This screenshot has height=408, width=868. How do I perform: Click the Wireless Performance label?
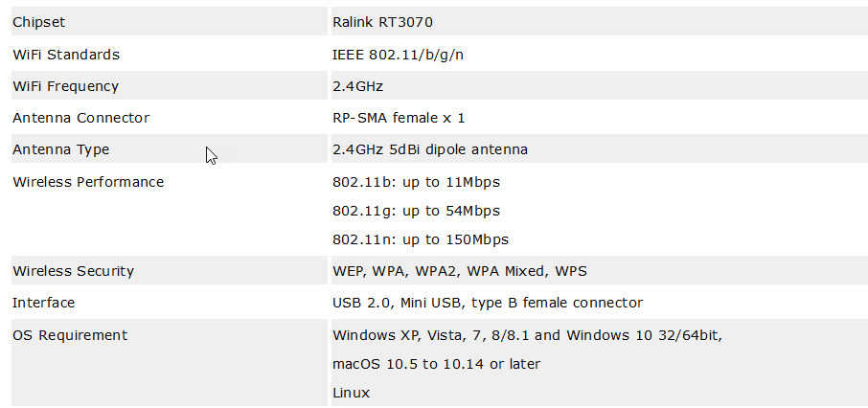(x=88, y=182)
